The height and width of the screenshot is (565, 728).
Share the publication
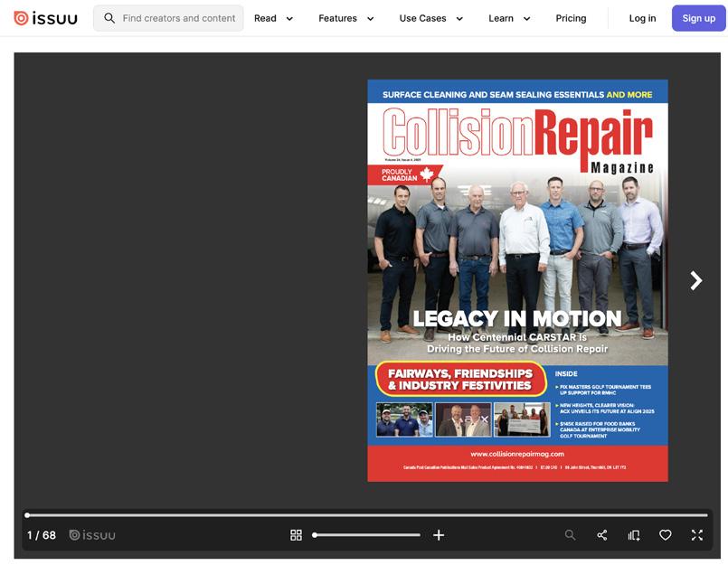[x=602, y=535]
